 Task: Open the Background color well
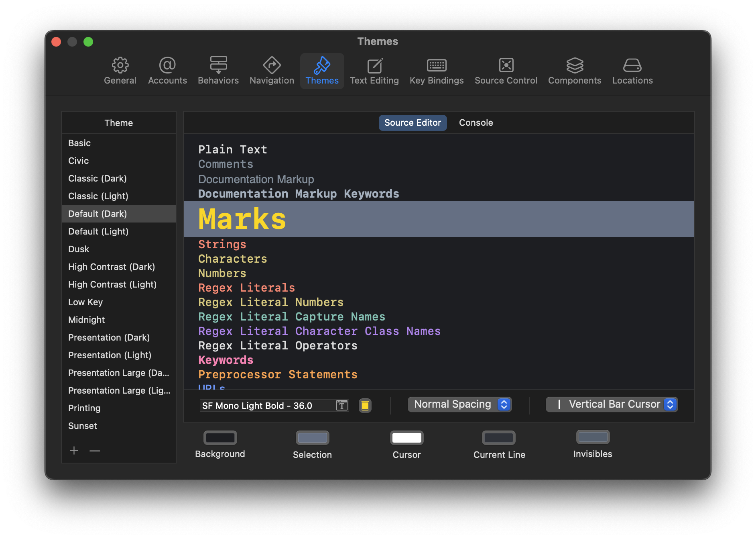point(220,438)
